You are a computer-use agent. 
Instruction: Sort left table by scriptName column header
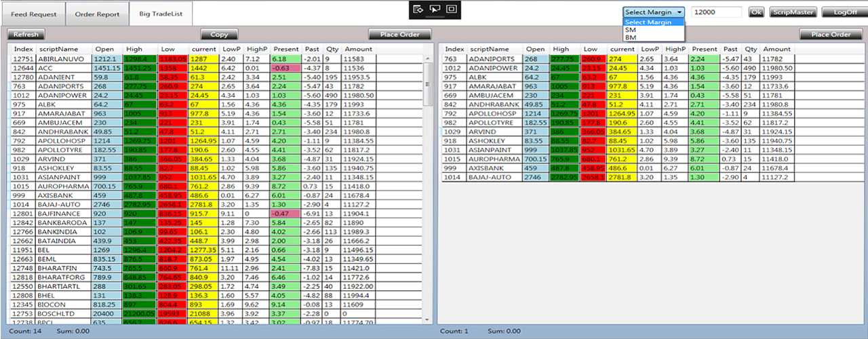point(63,49)
